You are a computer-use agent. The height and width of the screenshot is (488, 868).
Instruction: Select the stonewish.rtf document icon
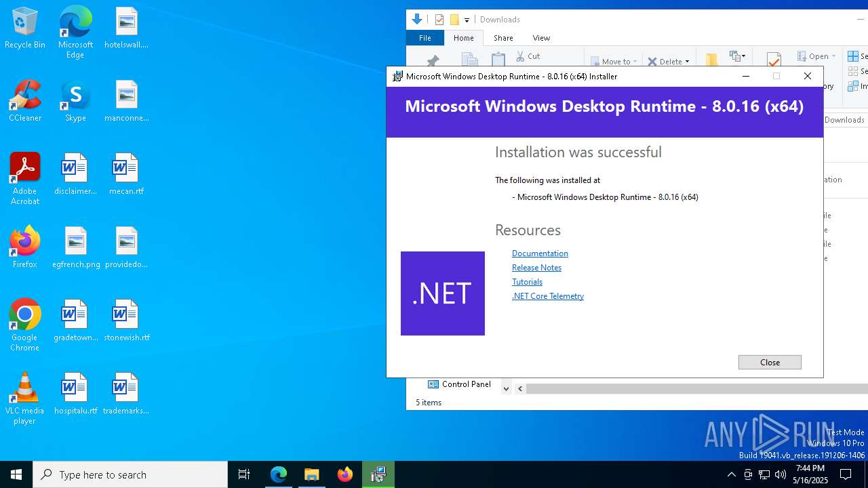(x=126, y=321)
